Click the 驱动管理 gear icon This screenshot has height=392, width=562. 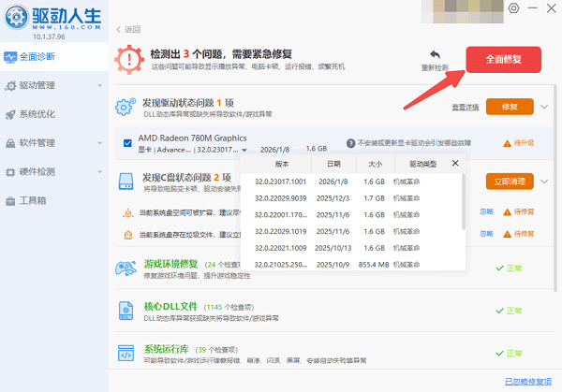10,85
